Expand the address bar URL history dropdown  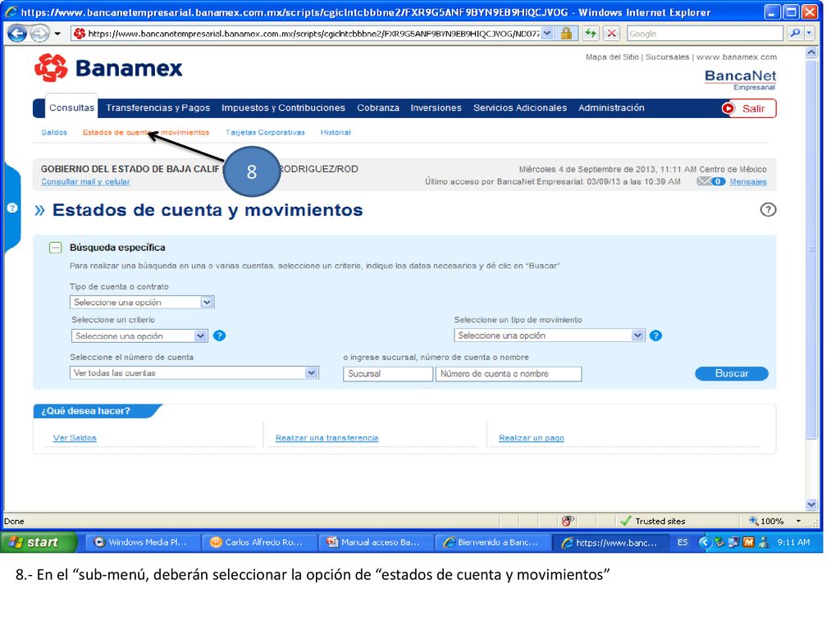[546, 33]
